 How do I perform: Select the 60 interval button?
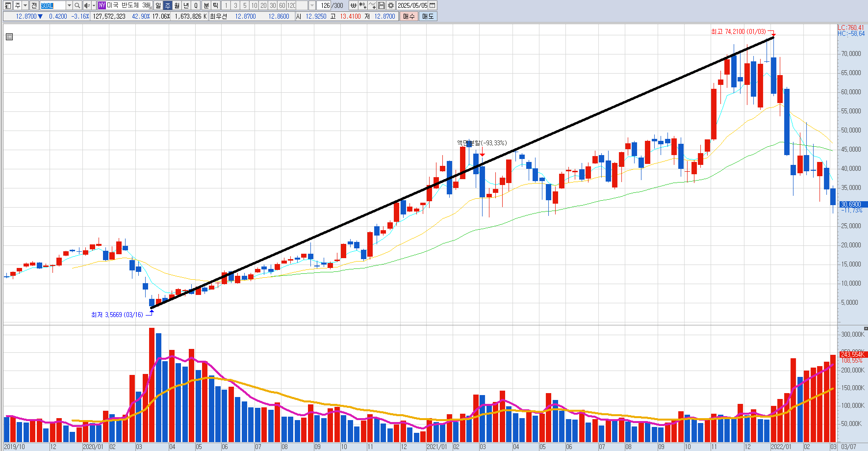click(x=282, y=5)
